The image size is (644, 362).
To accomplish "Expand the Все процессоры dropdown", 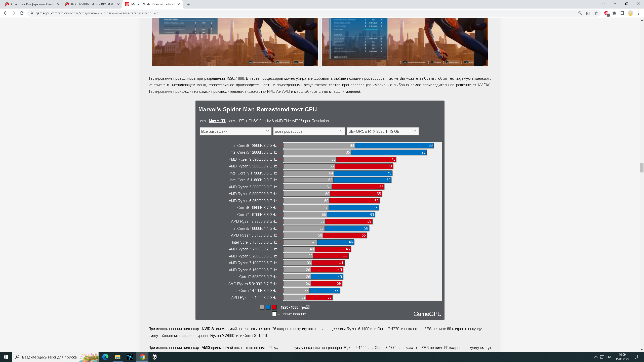I will coord(309,131).
